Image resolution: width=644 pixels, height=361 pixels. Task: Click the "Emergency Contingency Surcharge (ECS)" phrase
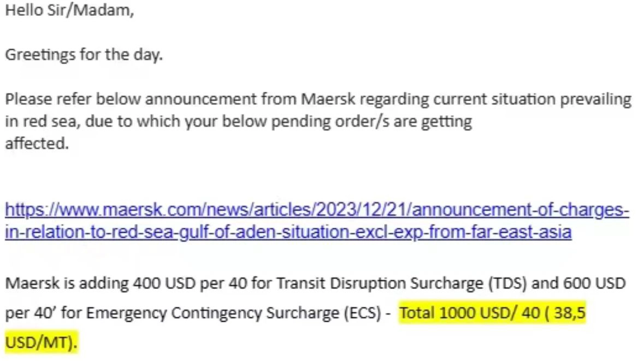pyautogui.click(x=233, y=313)
